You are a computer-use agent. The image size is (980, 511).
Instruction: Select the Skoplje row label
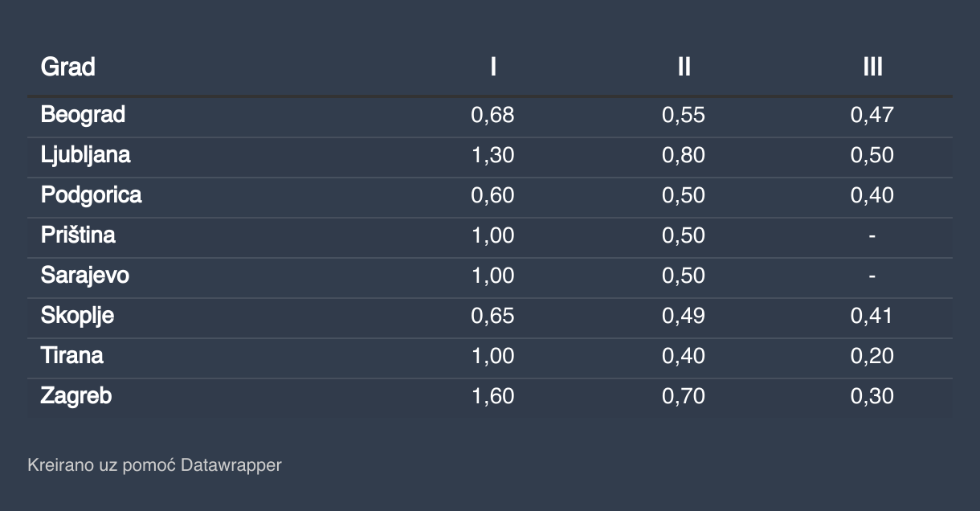(77, 316)
